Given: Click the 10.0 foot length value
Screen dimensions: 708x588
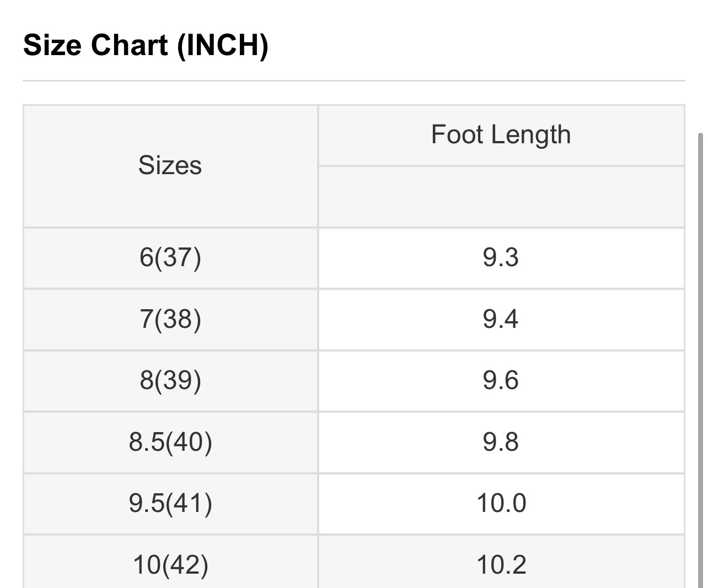Looking at the screenshot, I should point(501,503).
